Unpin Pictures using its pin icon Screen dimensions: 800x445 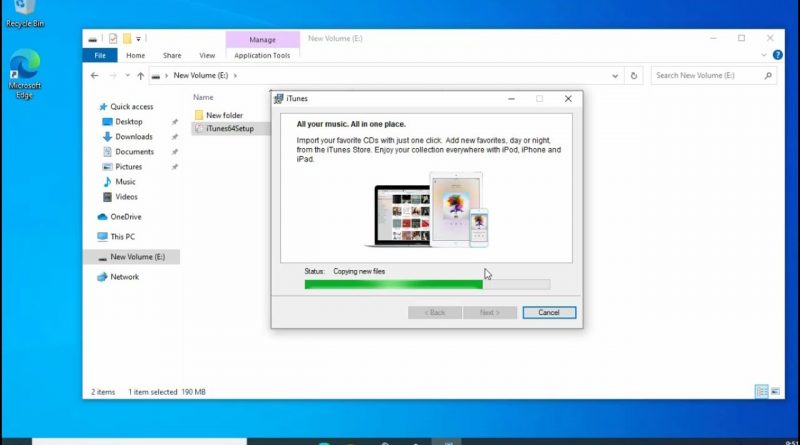[x=175, y=167]
